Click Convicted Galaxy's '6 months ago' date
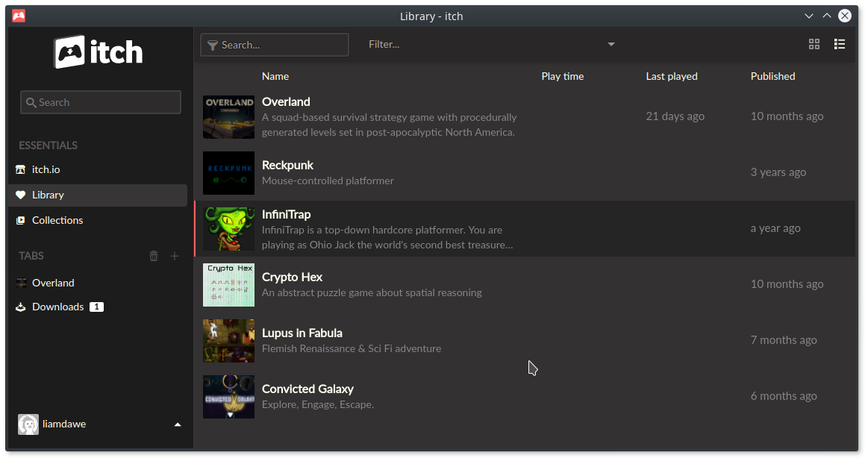This screenshot has height=461, width=868. tap(784, 395)
